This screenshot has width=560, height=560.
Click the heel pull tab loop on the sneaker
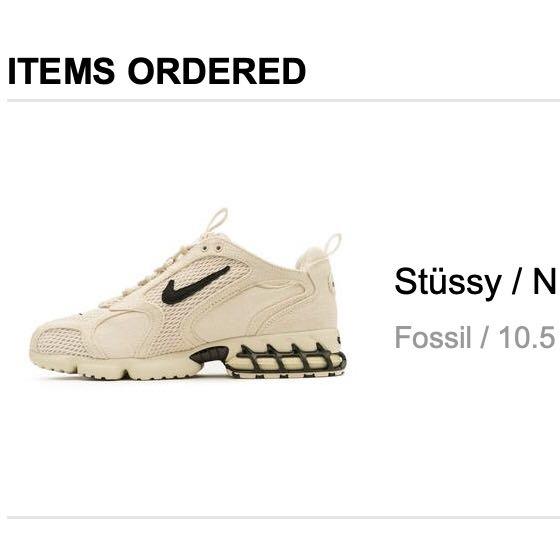[x=334, y=244]
